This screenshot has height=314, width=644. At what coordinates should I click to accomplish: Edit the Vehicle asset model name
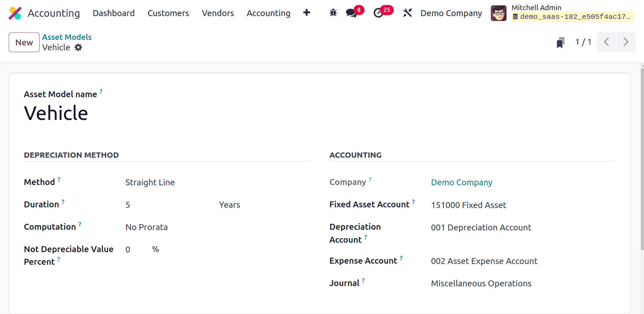[x=56, y=113]
